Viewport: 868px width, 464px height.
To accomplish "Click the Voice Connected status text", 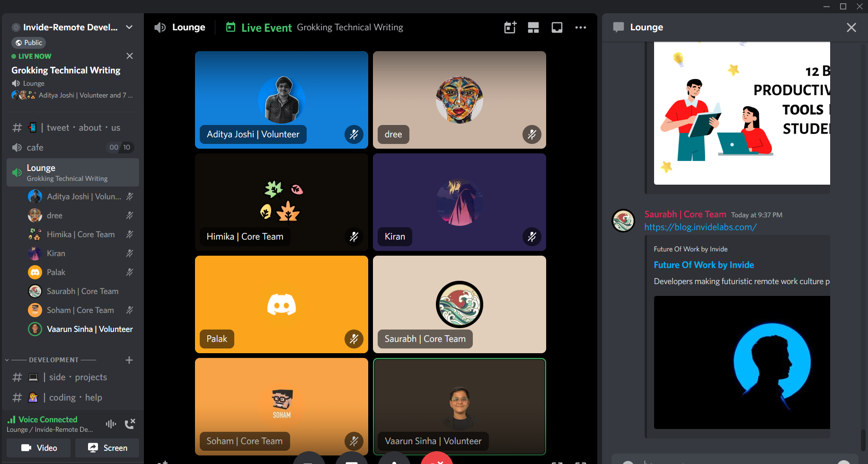I will 48,419.
